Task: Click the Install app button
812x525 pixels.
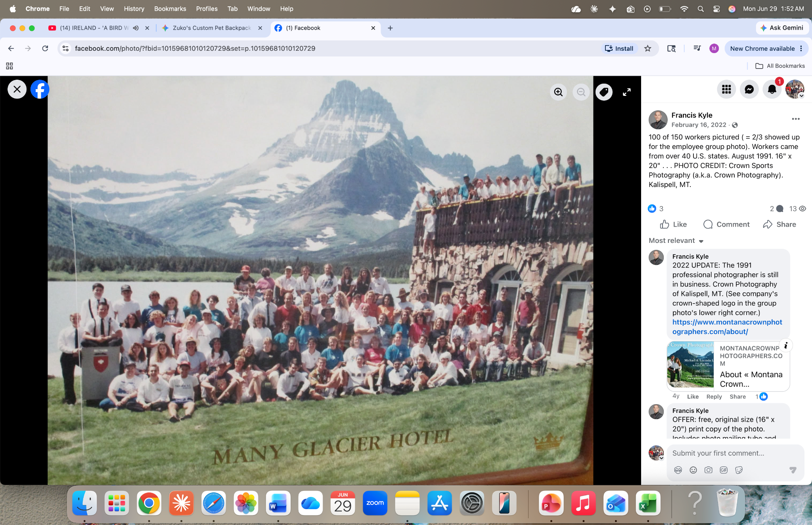Action: point(619,49)
